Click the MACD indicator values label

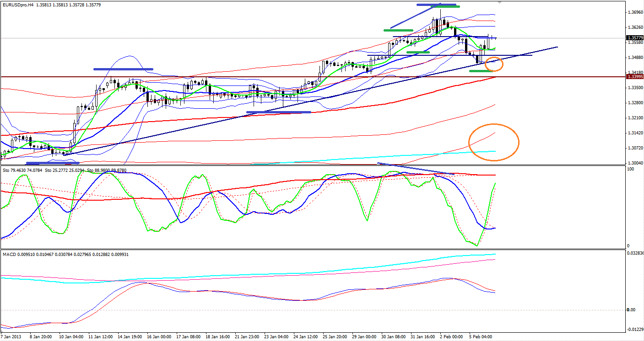[x=65, y=254]
